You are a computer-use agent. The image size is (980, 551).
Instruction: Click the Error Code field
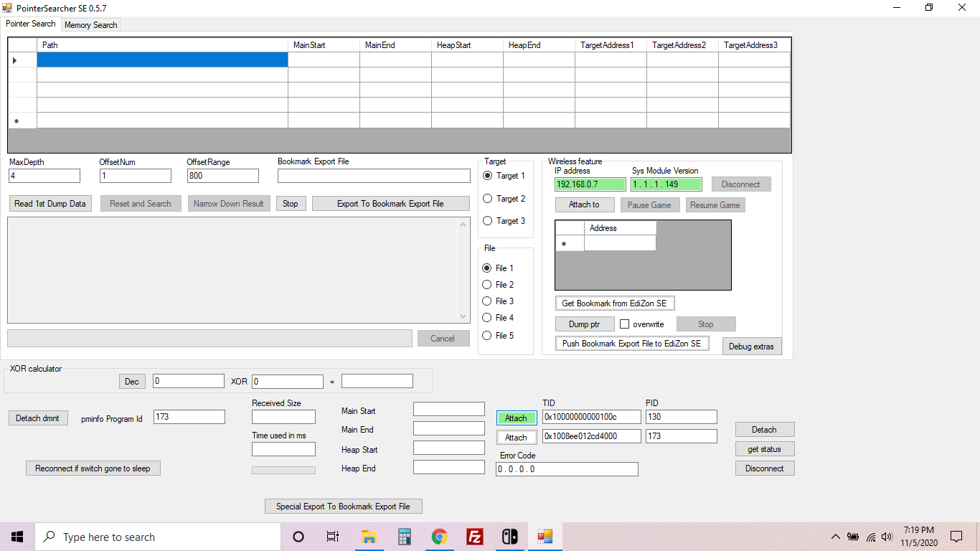(x=567, y=469)
